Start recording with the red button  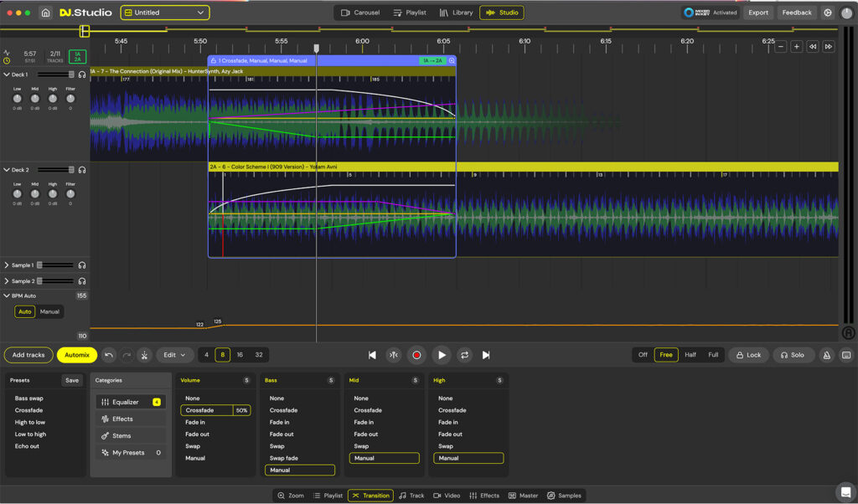(416, 355)
